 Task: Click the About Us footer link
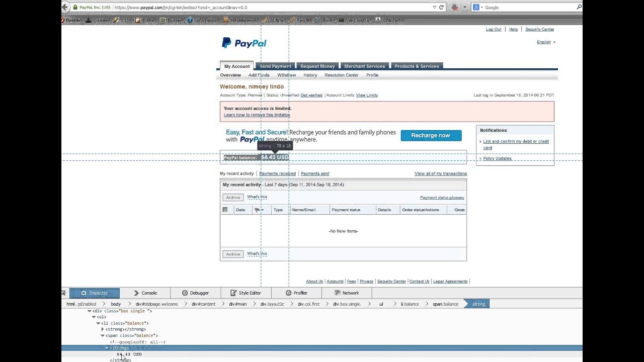[x=314, y=282]
